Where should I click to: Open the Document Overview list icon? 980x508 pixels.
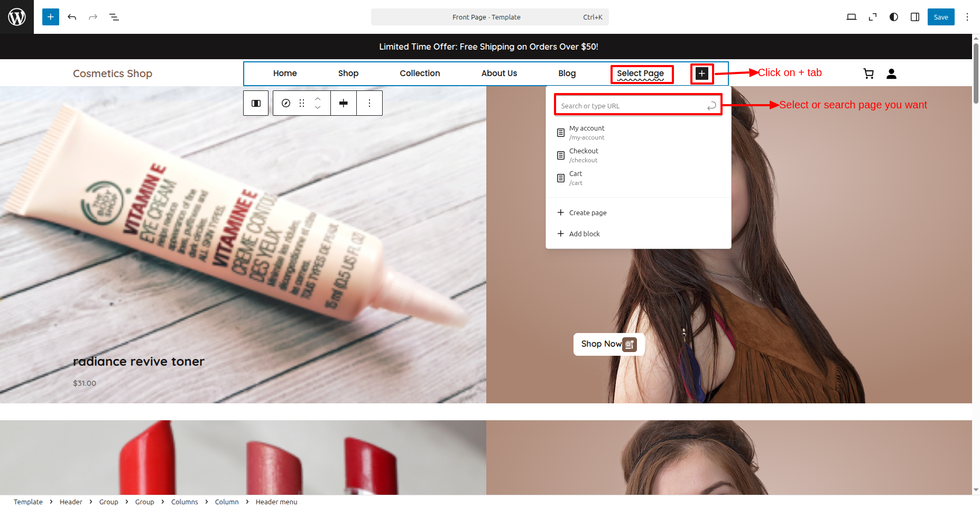pyautogui.click(x=114, y=17)
